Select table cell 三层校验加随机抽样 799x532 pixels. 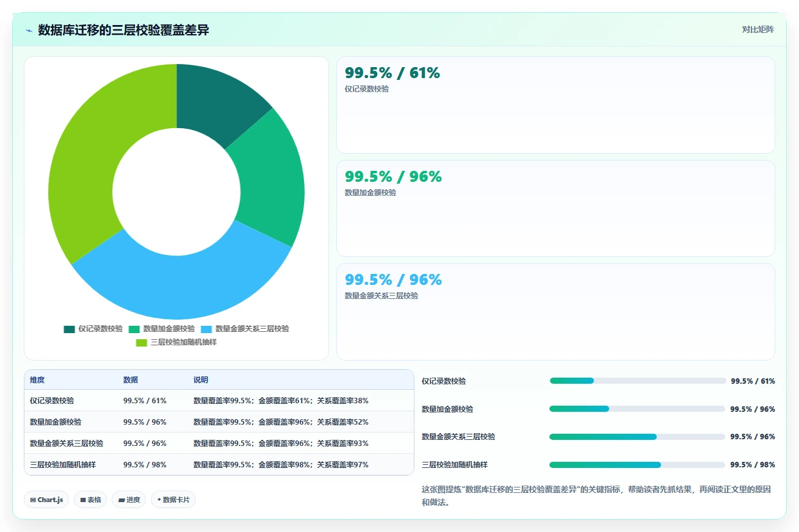tap(63, 465)
